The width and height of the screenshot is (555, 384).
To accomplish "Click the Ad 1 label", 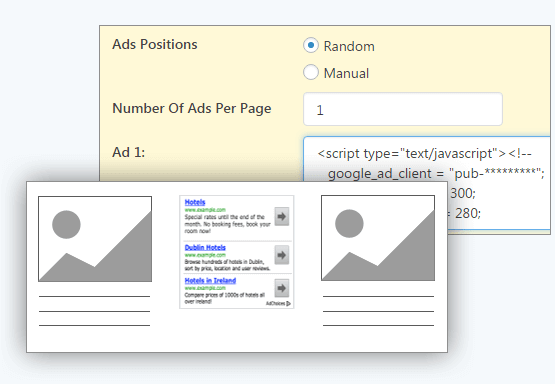I will [x=128, y=152].
